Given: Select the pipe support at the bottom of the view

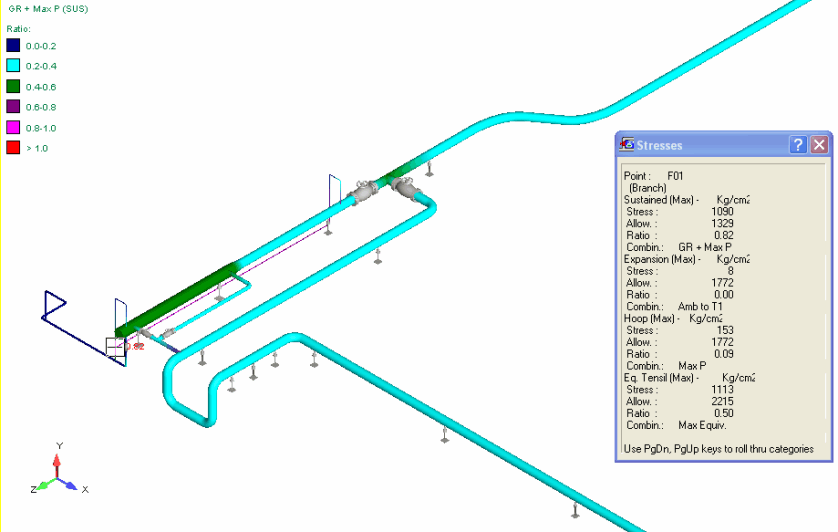Looking at the screenshot, I should (574, 511).
